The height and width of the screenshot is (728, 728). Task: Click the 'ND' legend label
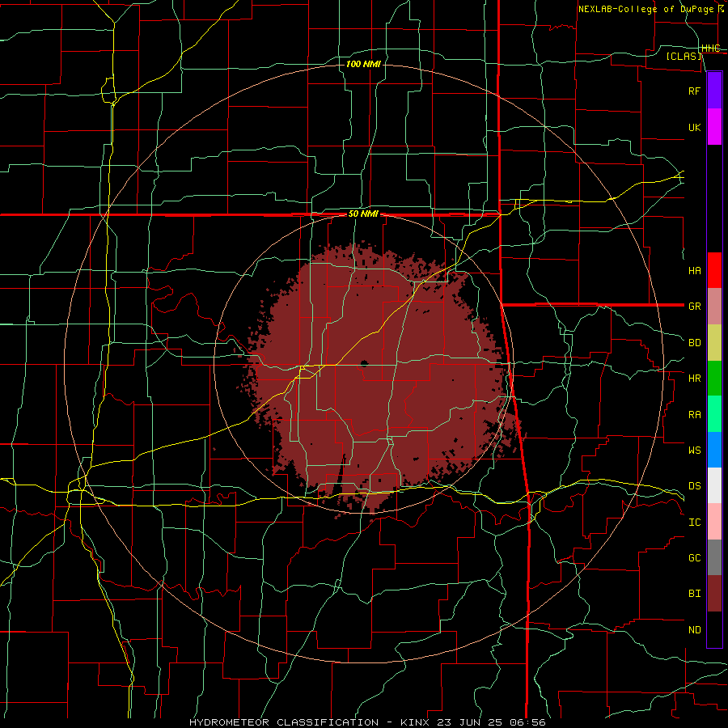point(694,630)
